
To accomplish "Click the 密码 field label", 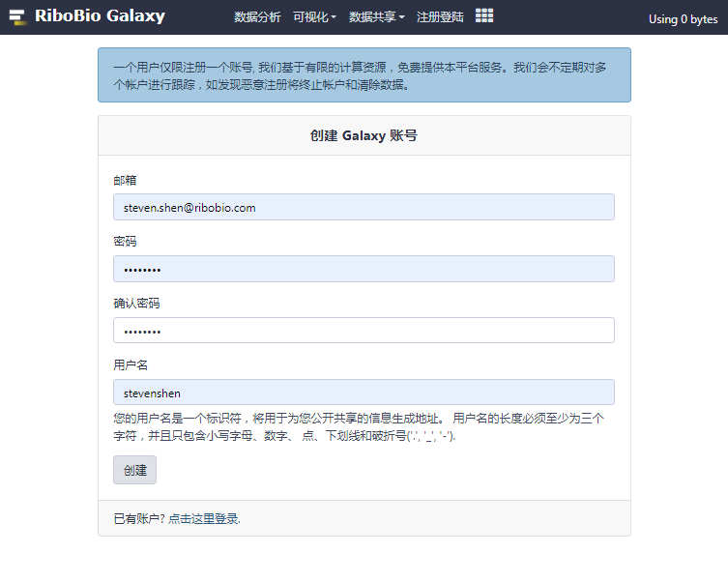I will click(125, 242).
